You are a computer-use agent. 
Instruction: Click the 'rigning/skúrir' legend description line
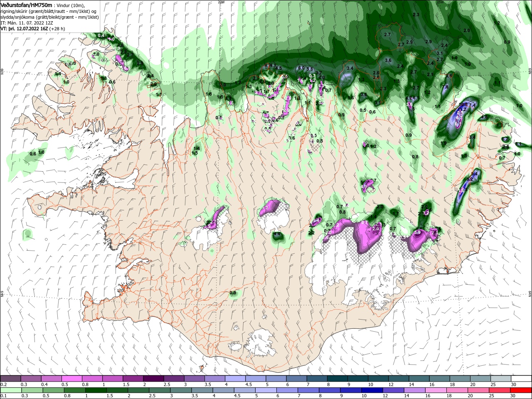pyautogui.click(x=48, y=12)
